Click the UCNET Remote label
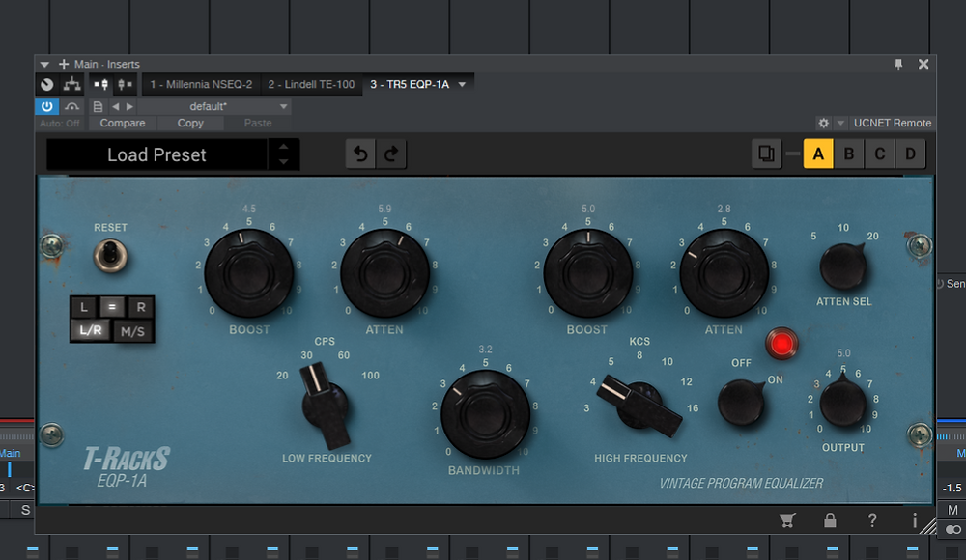 click(x=892, y=124)
